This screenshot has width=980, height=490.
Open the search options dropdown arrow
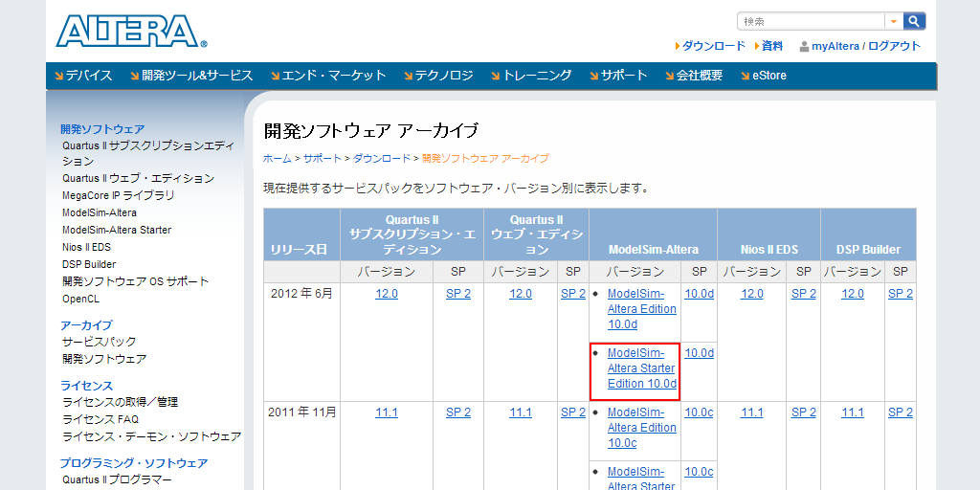(894, 21)
